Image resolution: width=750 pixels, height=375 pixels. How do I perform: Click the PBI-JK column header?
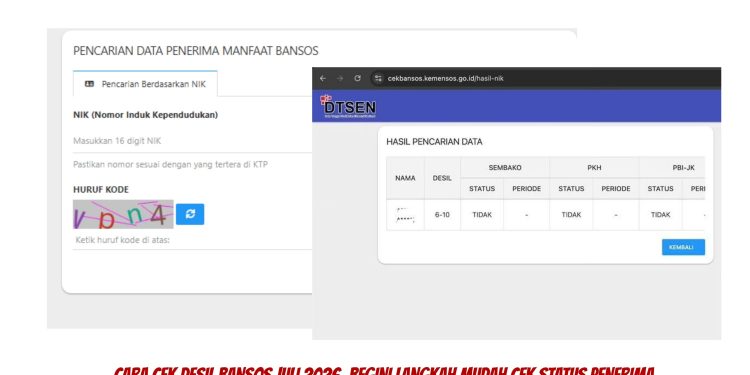click(672, 168)
